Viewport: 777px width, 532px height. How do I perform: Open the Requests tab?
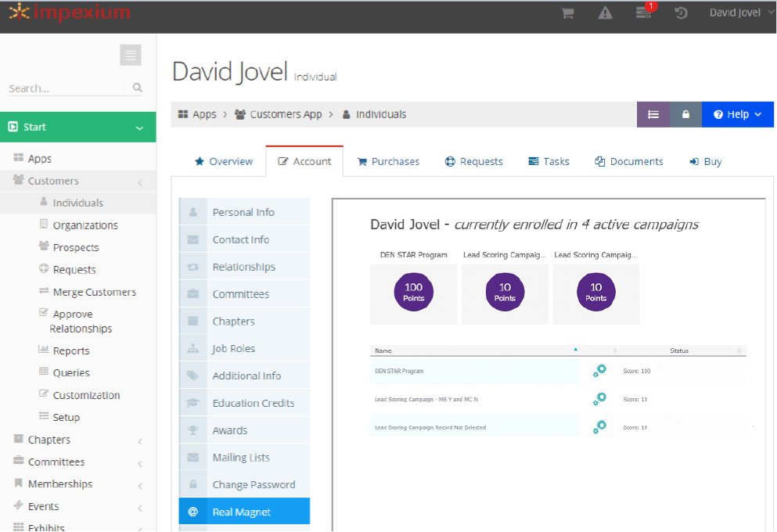[x=473, y=161]
